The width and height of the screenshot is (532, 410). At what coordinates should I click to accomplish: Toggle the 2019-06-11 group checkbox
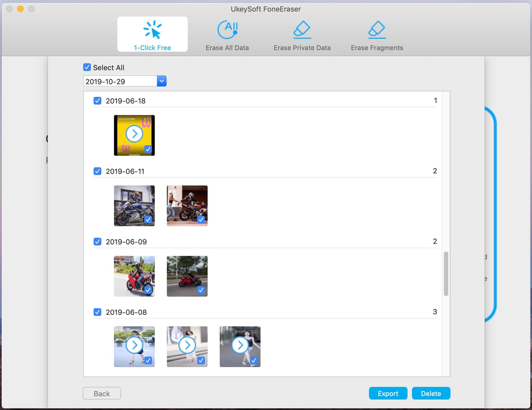[x=97, y=171]
